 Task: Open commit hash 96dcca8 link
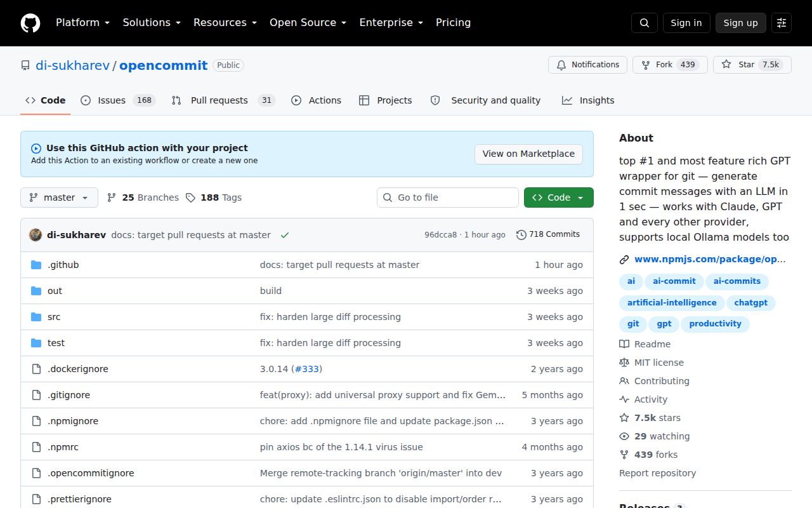click(440, 235)
